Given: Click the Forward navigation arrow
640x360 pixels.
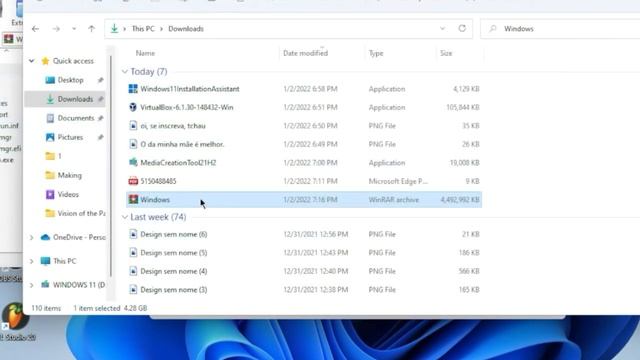Looking at the screenshot, I should (56, 29).
